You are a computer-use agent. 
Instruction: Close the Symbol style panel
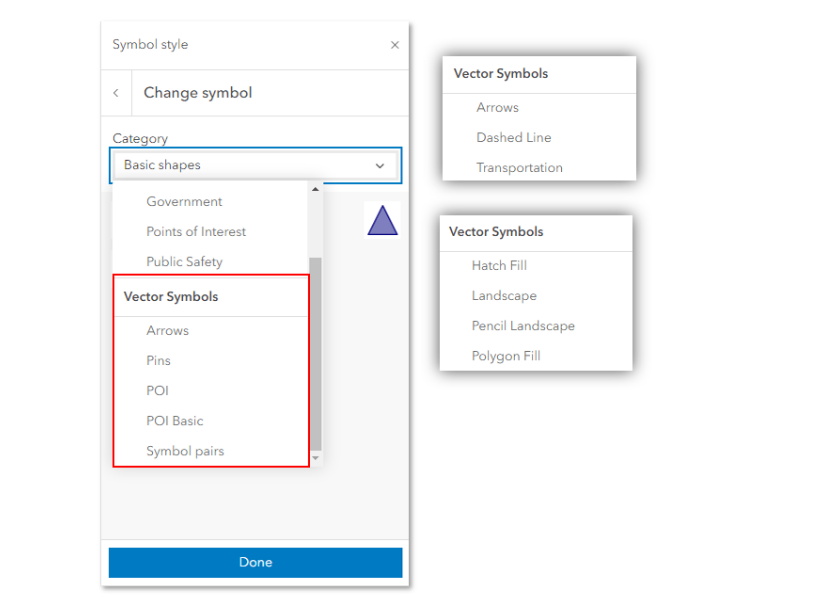[394, 45]
